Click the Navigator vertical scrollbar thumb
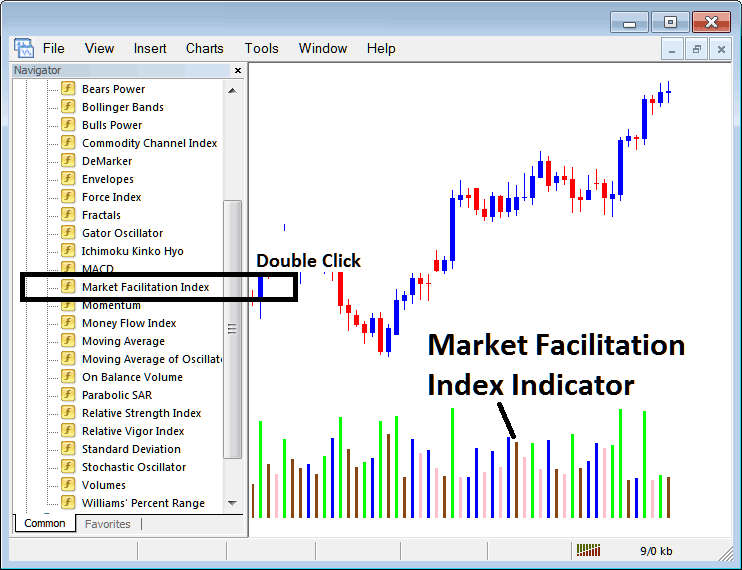Viewport: 742px width, 570px height. tap(232, 328)
